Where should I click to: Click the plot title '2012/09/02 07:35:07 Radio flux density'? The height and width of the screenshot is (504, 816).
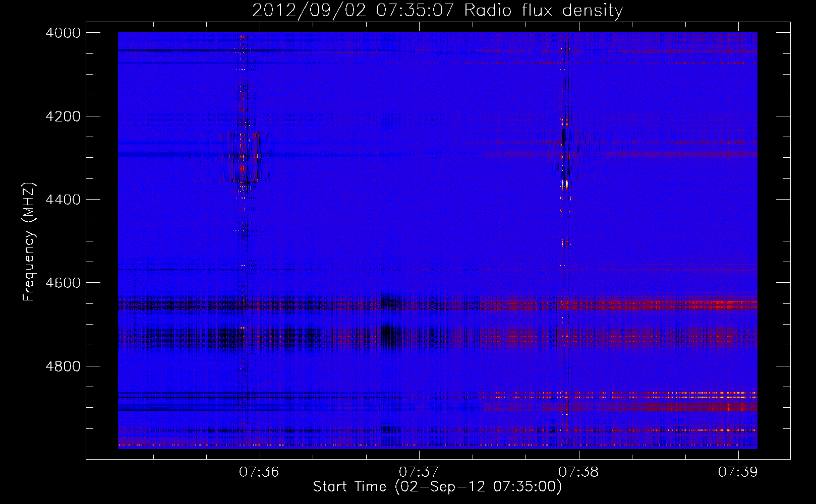[x=437, y=10]
